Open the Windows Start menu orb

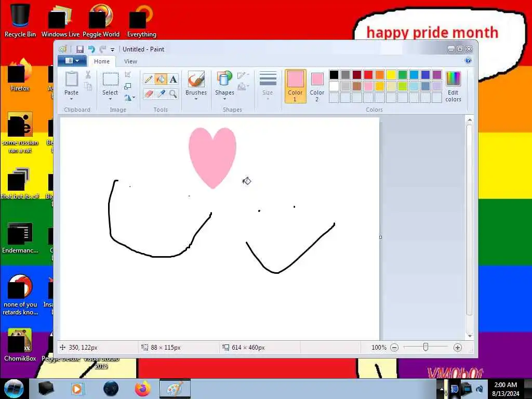(14, 389)
